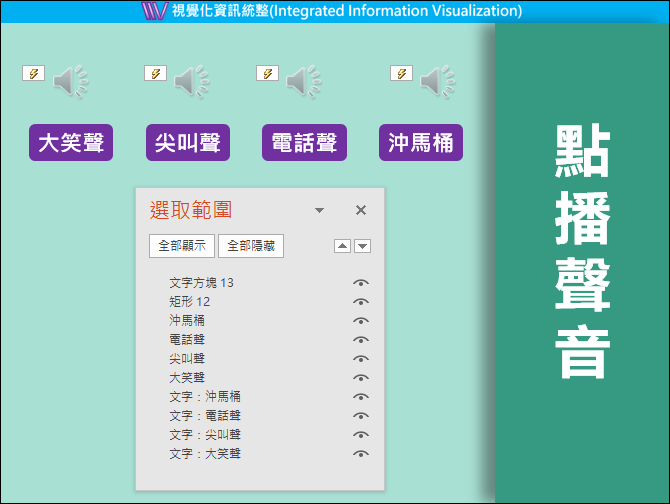The image size is (670, 504).
Task: Toggle the eye icon for 文字：電話聲
Action: (361, 416)
